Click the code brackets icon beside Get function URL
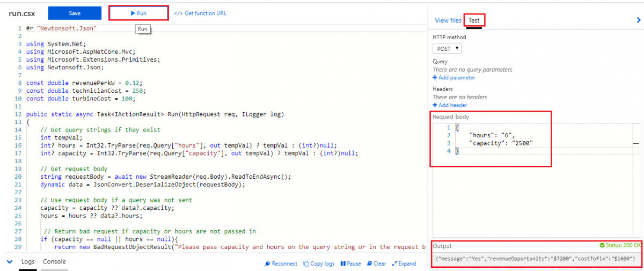Viewport: 644px width, 271px height. point(179,13)
